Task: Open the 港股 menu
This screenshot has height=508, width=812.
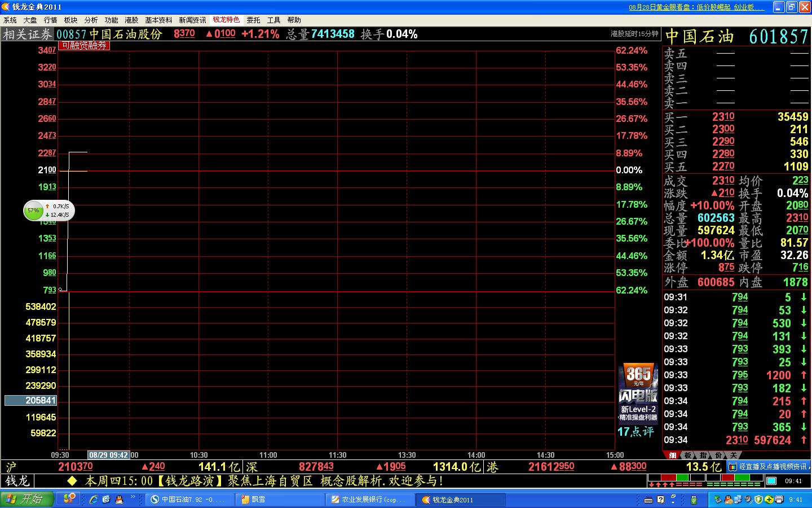Action: (x=132, y=20)
